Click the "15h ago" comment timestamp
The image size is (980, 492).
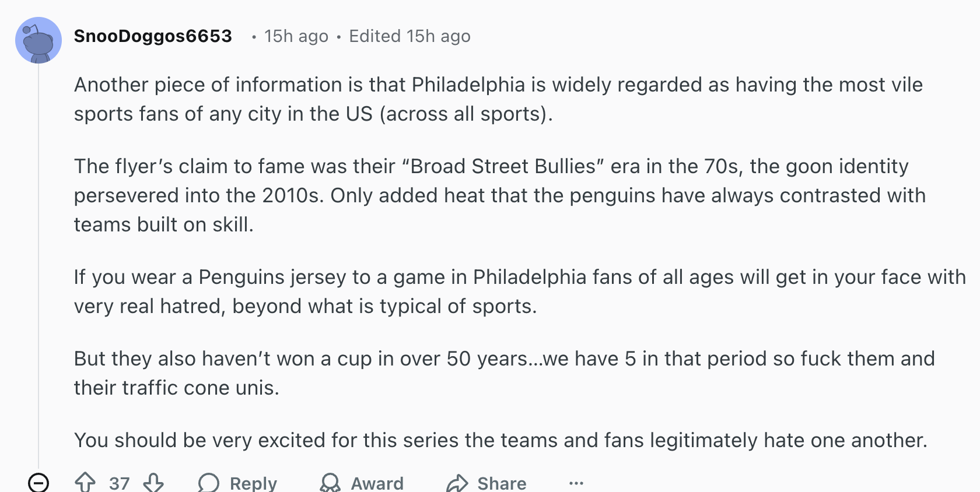click(x=296, y=36)
